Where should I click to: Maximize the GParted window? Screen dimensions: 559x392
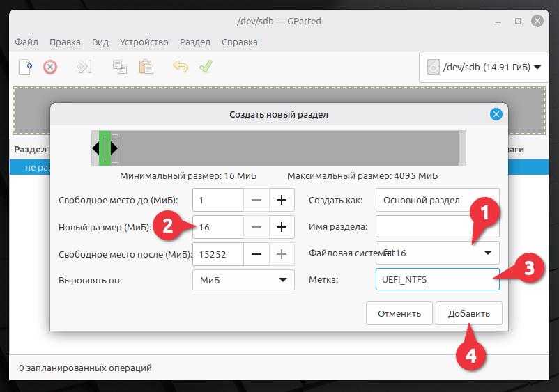(x=518, y=21)
